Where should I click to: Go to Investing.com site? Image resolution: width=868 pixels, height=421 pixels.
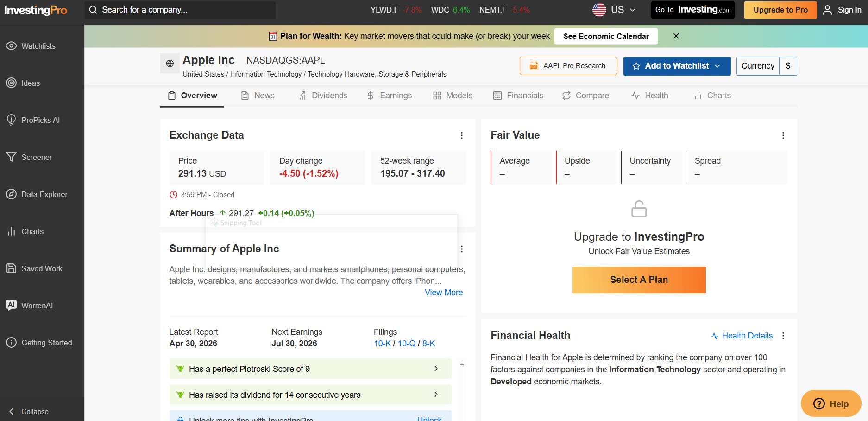[x=693, y=10]
